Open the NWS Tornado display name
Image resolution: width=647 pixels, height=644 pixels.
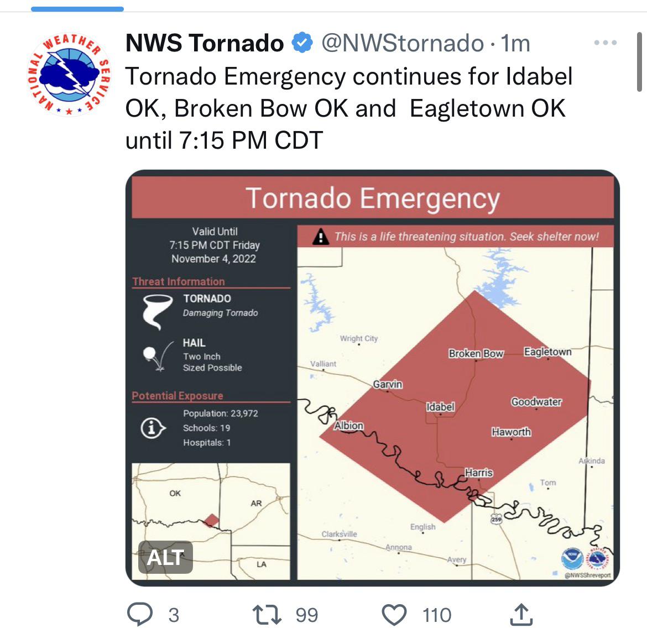click(205, 43)
